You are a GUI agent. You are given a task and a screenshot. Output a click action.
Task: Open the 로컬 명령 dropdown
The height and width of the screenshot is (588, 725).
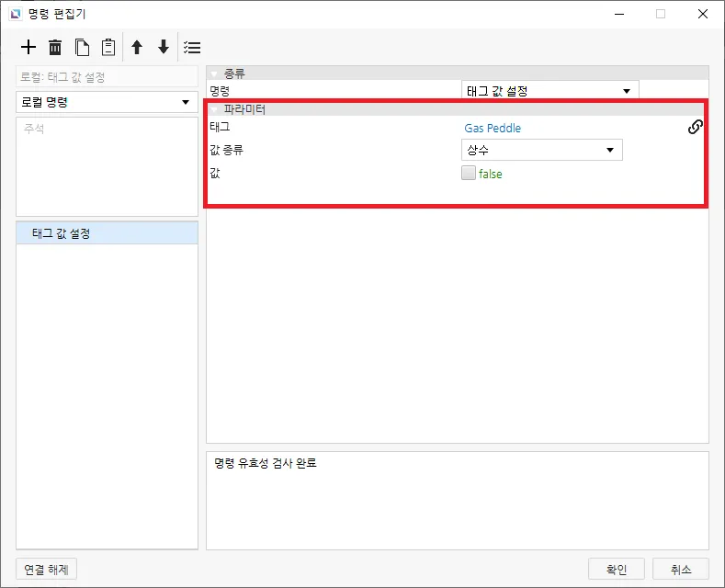[x=107, y=102]
